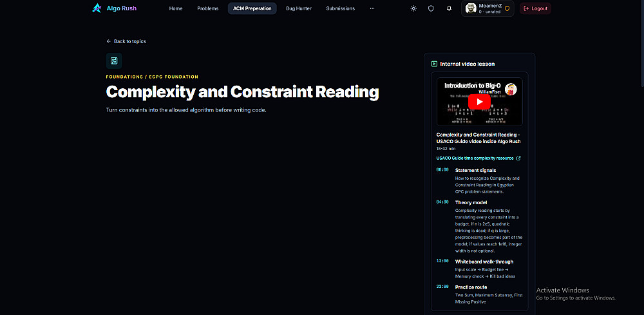
Task: Open the notifications bell icon
Action: 449,8
